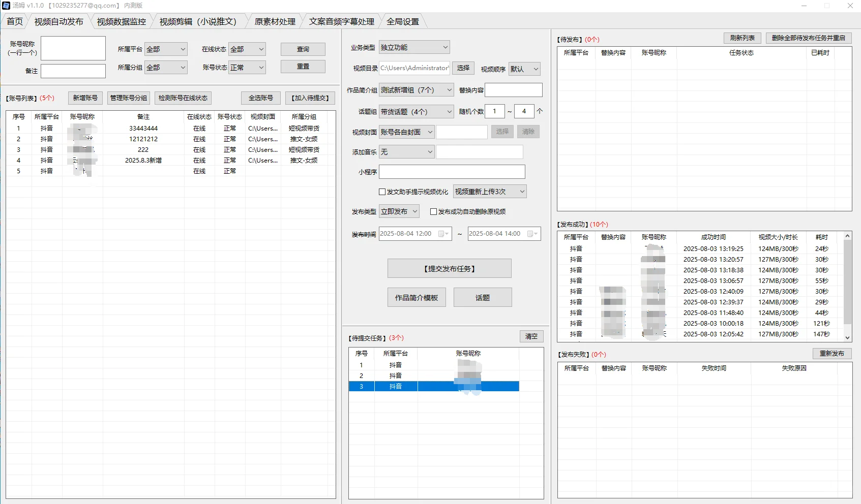Click 【加入待提交】 button
Viewport: 861px width, 504px height.
pyautogui.click(x=310, y=98)
